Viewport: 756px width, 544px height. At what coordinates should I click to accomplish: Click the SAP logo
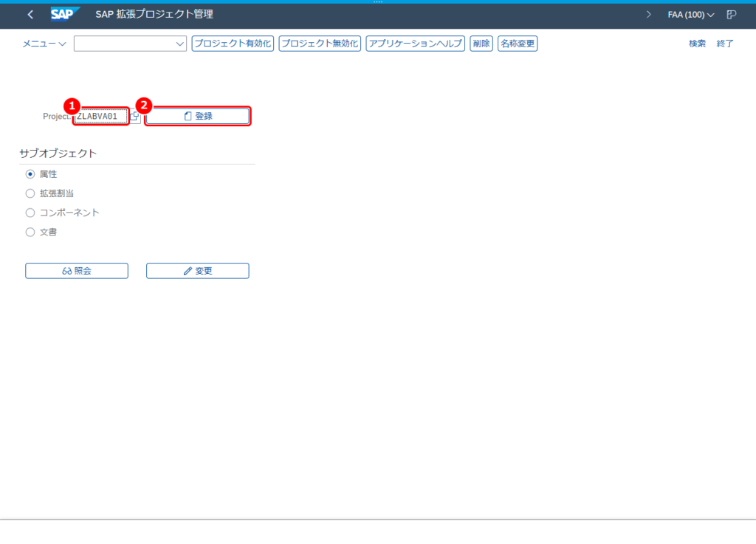pos(65,15)
